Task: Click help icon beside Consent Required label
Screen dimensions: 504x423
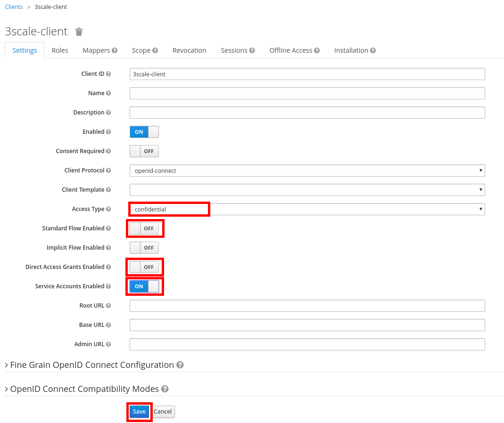Action: [108, 151]
